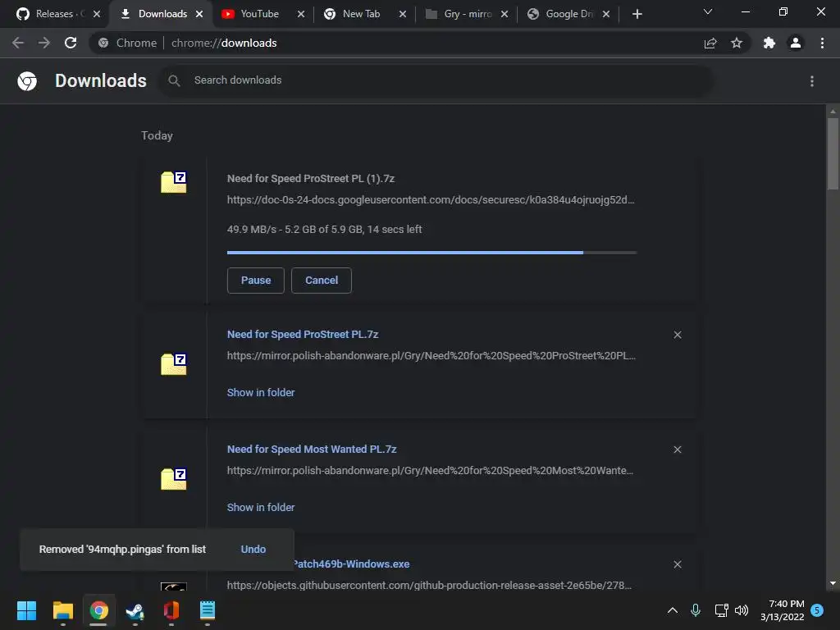Click scrollbar down arrow
The height and width of the screenshot is (630, 840).
coord(833,583)
